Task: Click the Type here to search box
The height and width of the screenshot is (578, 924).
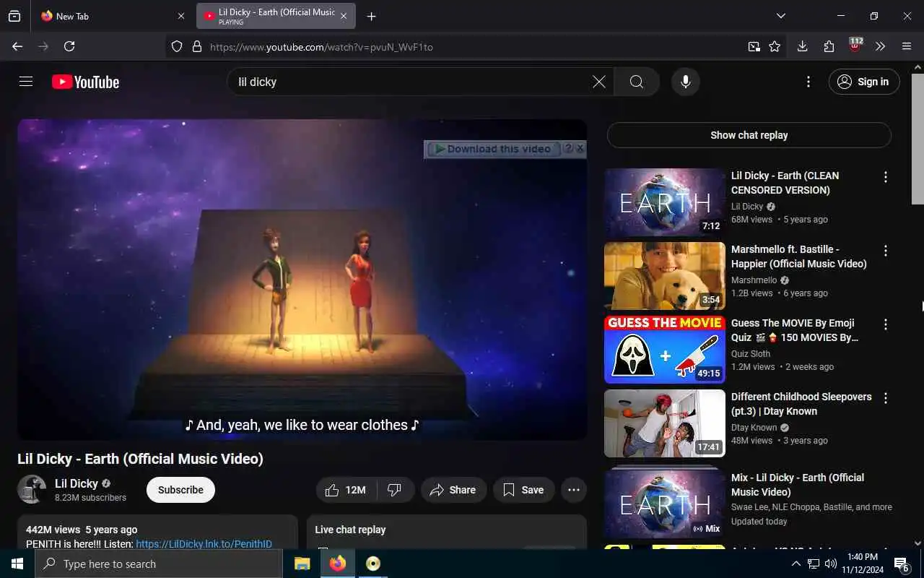Action: (x=159, y=564)
